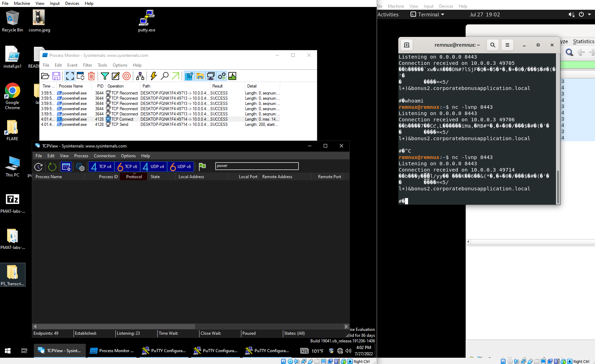
Task: Open the filter dialog in Process Monitor
Action: click(x=105, y=76)
